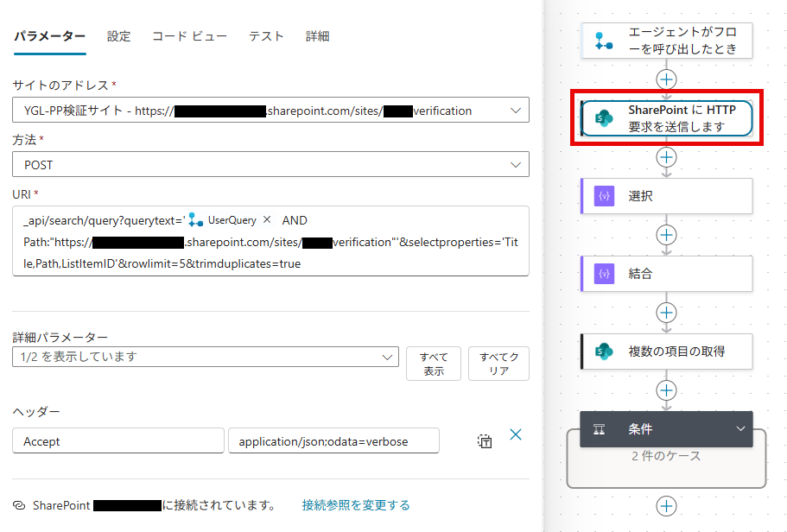
Task: Remove the UserQuery token from URI
Action: (x=267, y=220)
